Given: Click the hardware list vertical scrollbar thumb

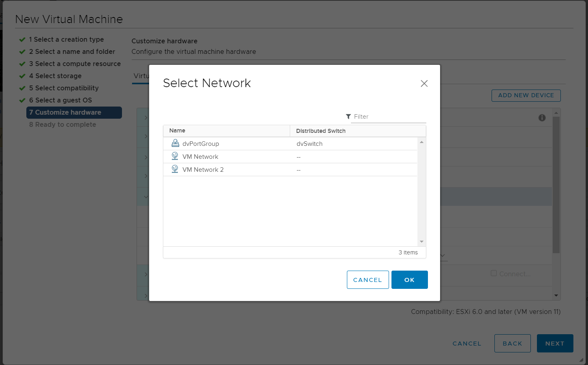Looking at the screenshot, I should coord(556,184).
